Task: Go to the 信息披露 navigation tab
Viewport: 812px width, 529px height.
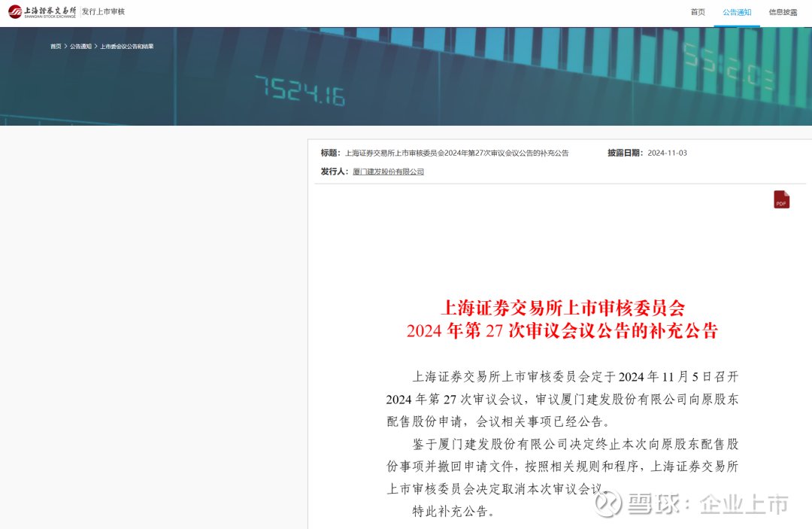Action: pyautogui.click(x=783, y=12)
